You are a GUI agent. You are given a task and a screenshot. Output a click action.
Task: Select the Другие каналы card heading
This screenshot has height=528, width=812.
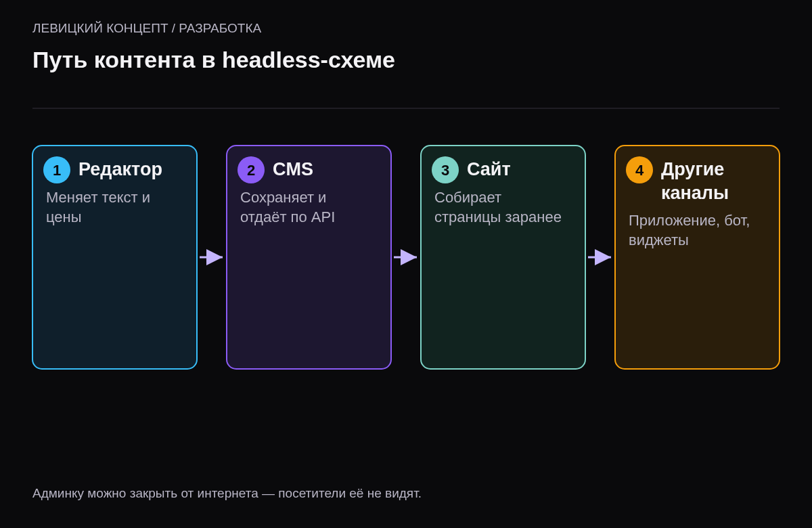(695, 181)
